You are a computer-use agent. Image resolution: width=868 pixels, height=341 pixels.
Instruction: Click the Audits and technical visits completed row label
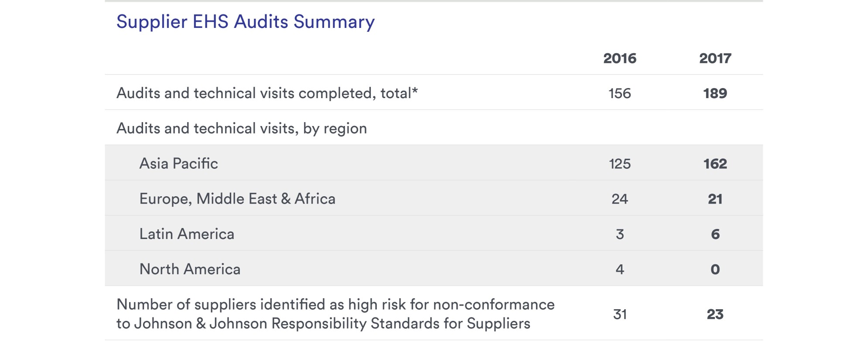point(267,93)
